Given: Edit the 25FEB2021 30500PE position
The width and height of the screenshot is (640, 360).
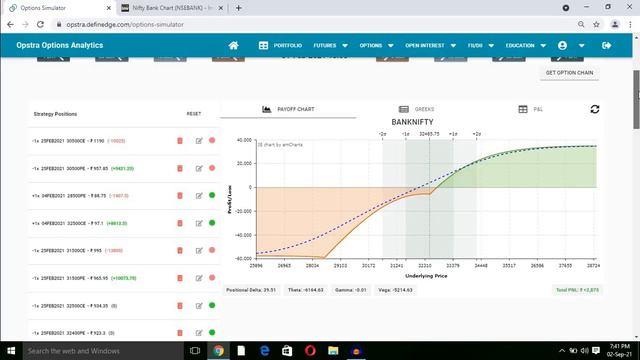Looking at the screenshot, I should [x=199, y=168].
